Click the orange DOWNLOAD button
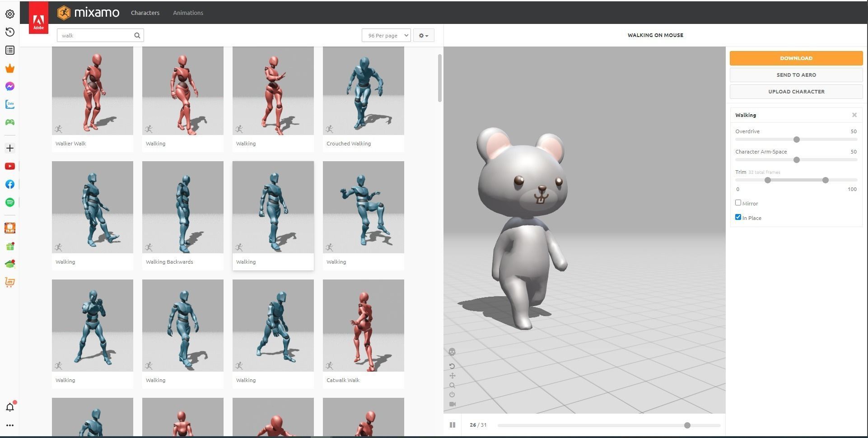Viewport: 868px width, 438px height. tap(796, 58)
